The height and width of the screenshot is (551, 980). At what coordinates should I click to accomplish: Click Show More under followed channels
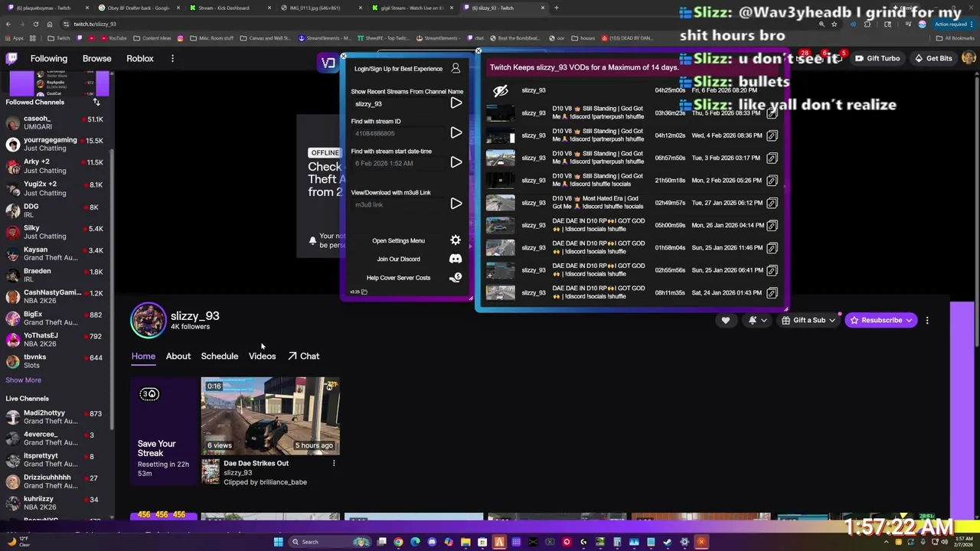(24, 380)
